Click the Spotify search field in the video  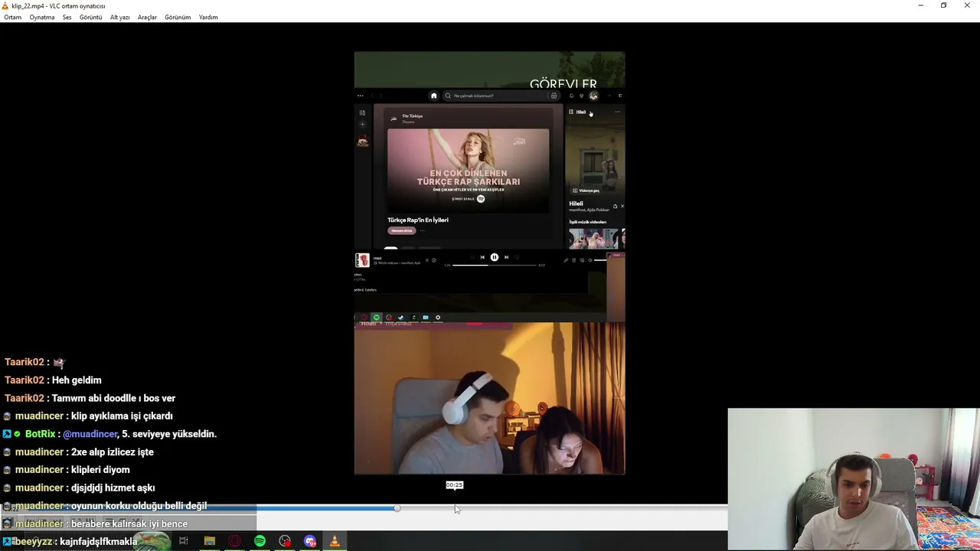tap(501, 96)
